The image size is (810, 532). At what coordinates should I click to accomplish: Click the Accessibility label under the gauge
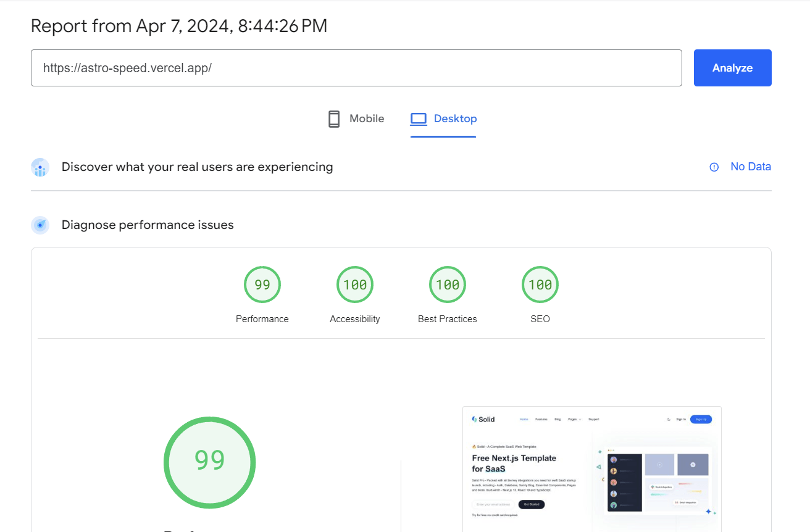(355, 319)
